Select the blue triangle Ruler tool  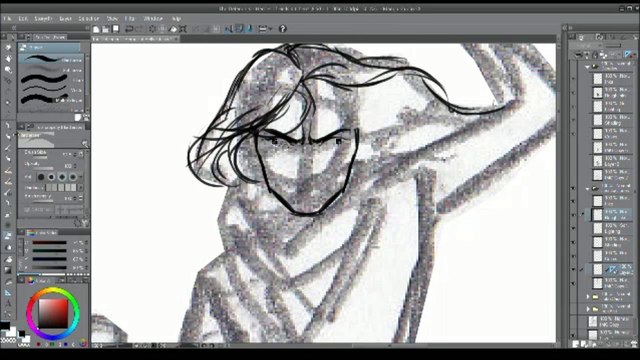coord(8,293)
